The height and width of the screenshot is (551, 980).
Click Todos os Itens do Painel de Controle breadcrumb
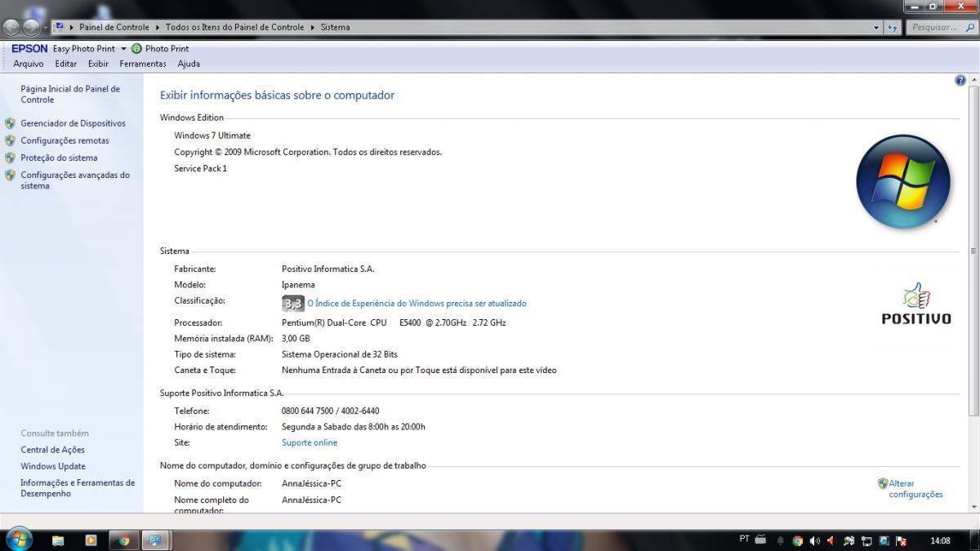point(234,27)
